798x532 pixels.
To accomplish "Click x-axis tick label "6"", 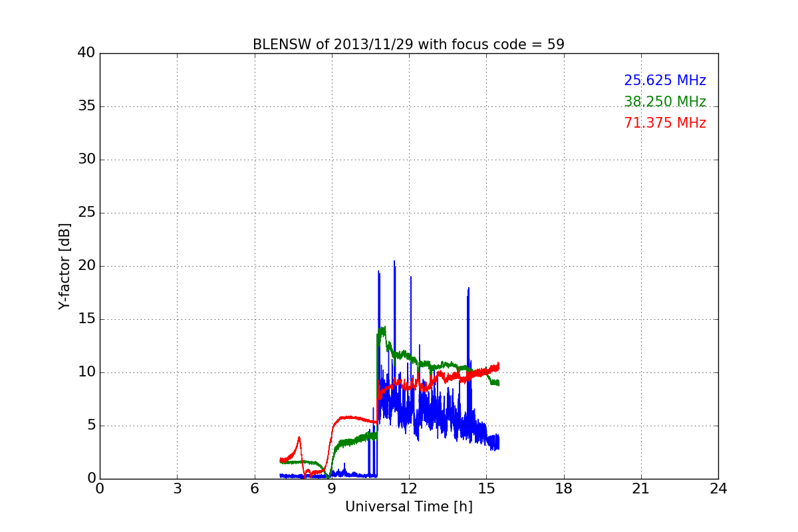I will point(254,489).
